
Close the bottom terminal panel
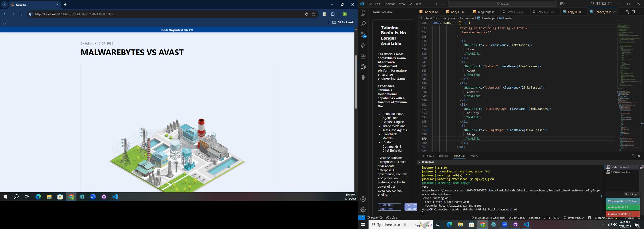[639, 156]
